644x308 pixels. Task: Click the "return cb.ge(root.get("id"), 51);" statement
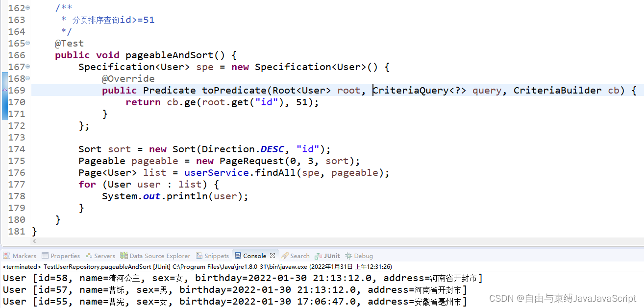point(222,102)
